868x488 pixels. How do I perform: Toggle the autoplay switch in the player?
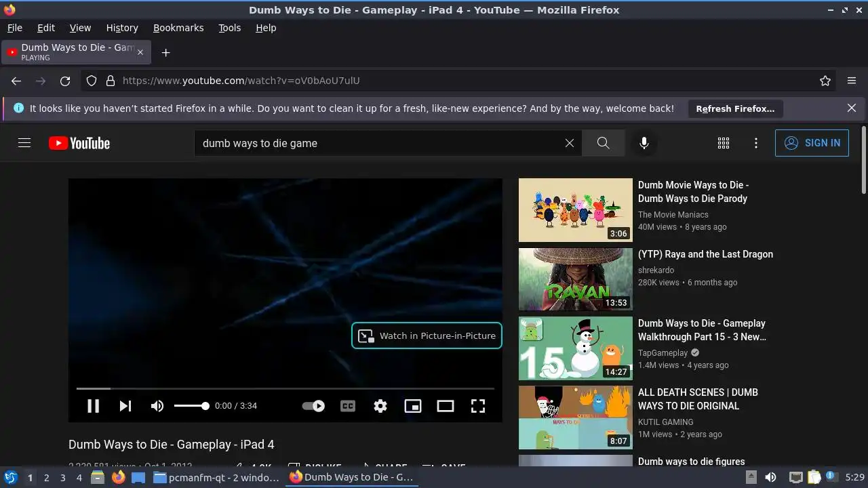tap(313, 406)
